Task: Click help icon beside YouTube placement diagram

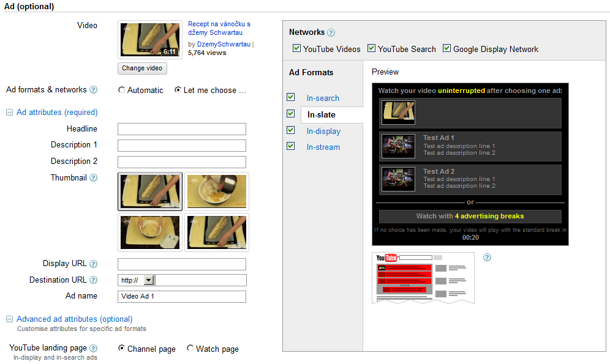Action: click(487, 258)
